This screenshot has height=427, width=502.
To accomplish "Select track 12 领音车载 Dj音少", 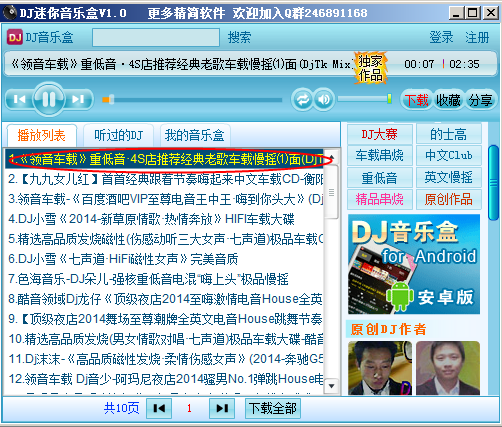I will click(164, 379).
